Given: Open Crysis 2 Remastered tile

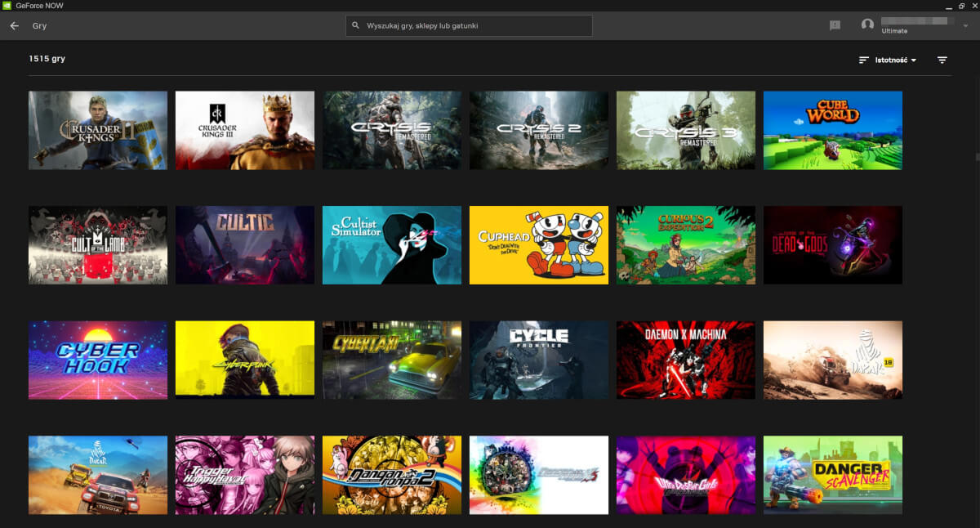Looking at the screenshot, I should 538,130.
